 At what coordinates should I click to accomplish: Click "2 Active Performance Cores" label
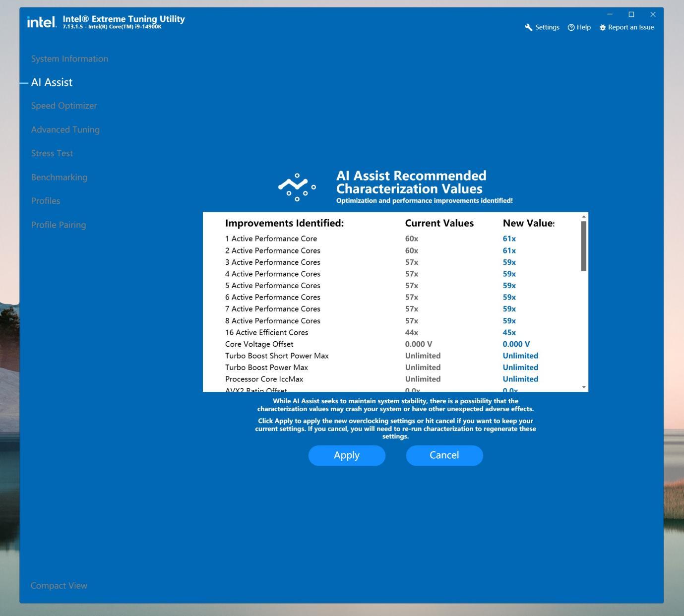point(273,250)
